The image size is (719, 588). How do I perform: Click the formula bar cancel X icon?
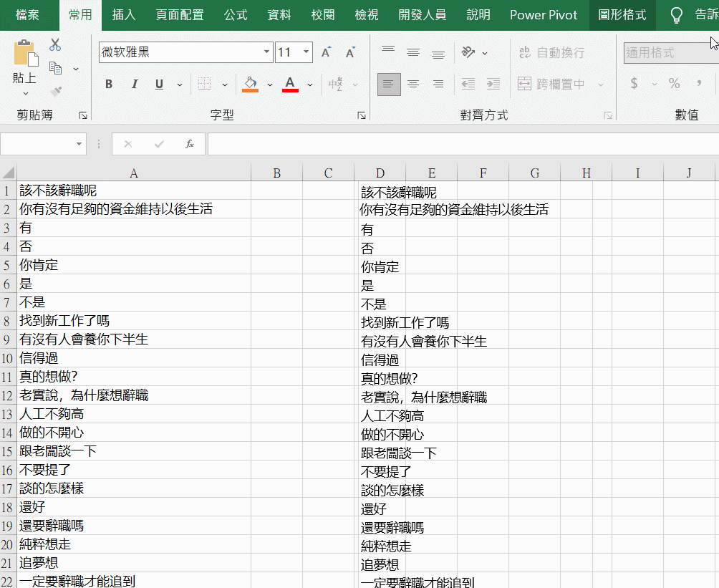(x=128, y=144)
